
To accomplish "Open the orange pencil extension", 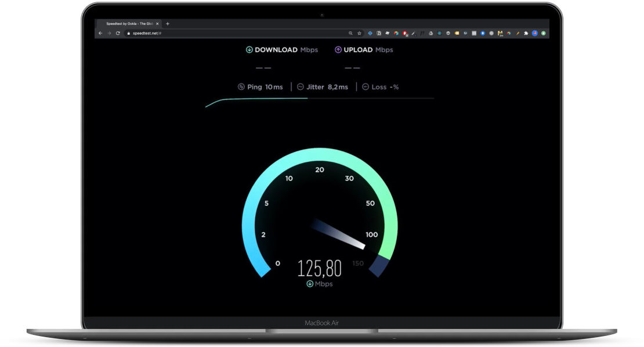I will [x=518, y=33].
